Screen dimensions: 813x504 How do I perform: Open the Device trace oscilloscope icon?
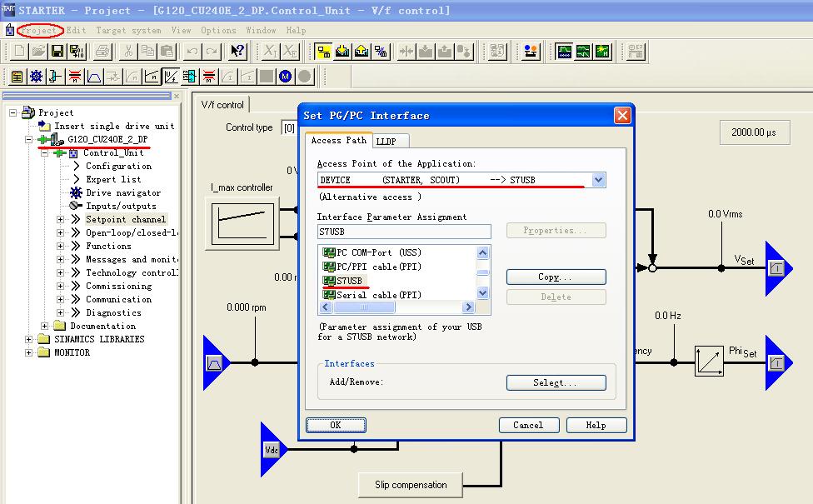[564, 51]
